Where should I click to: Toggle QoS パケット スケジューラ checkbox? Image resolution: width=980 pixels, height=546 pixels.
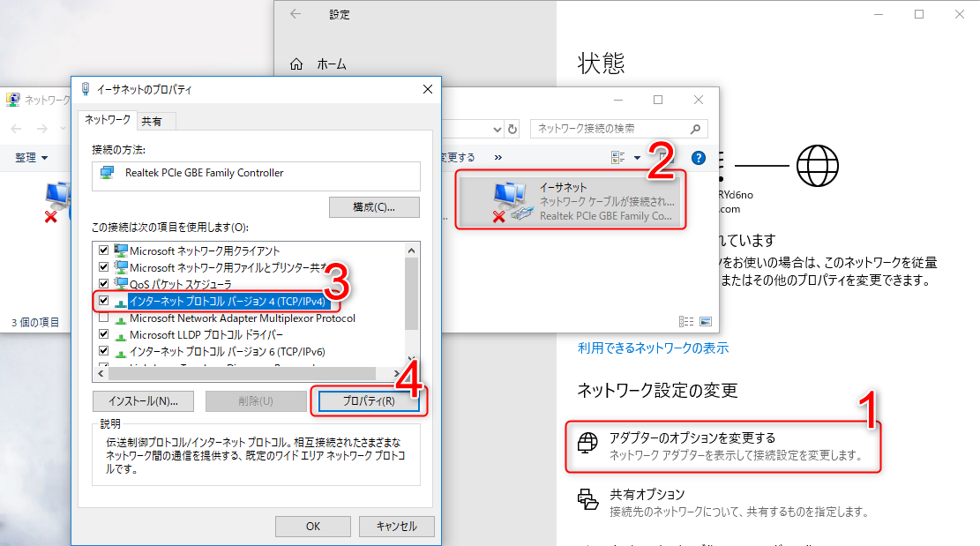pyautogui.click(x=104, y=284)
